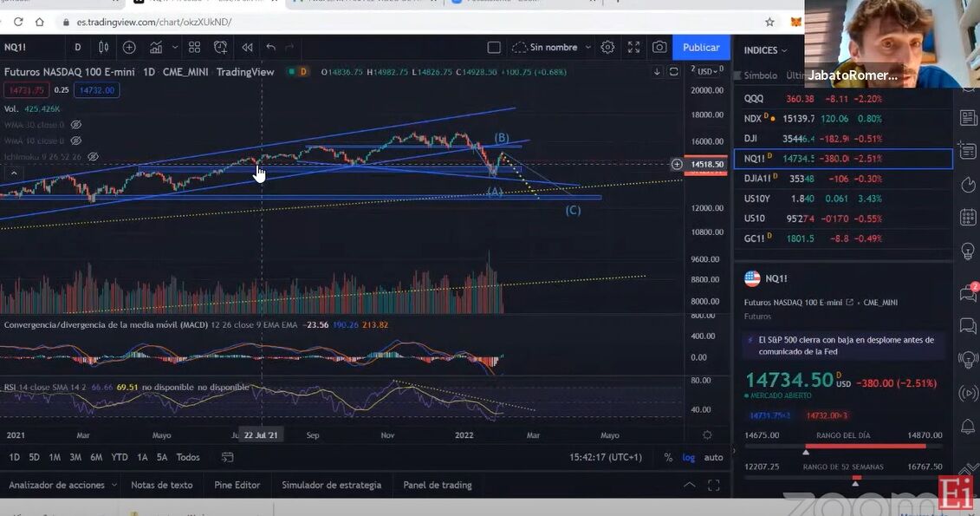This screenshot has width=980, height=516.
Task: Maximize the bottom panel
Action: tap(714, 485)
